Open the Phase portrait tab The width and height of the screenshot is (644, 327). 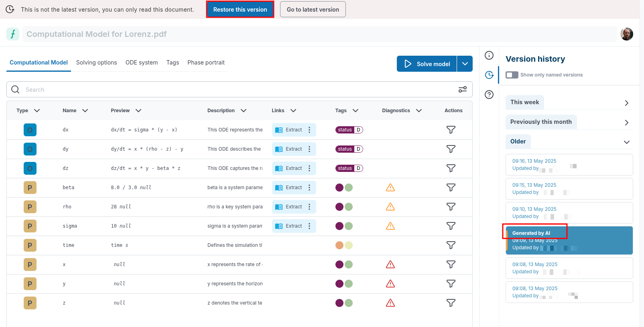(x=206, y=63)
